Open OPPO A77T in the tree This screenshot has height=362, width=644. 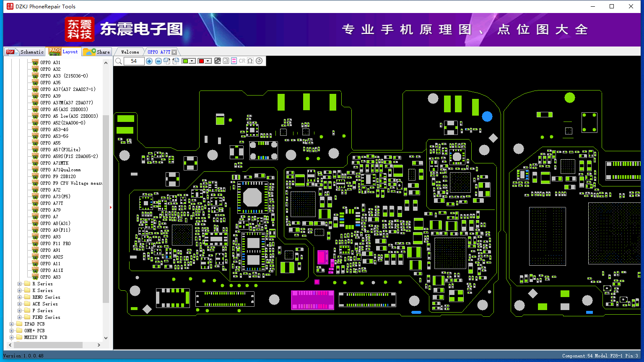coord(52,203)
